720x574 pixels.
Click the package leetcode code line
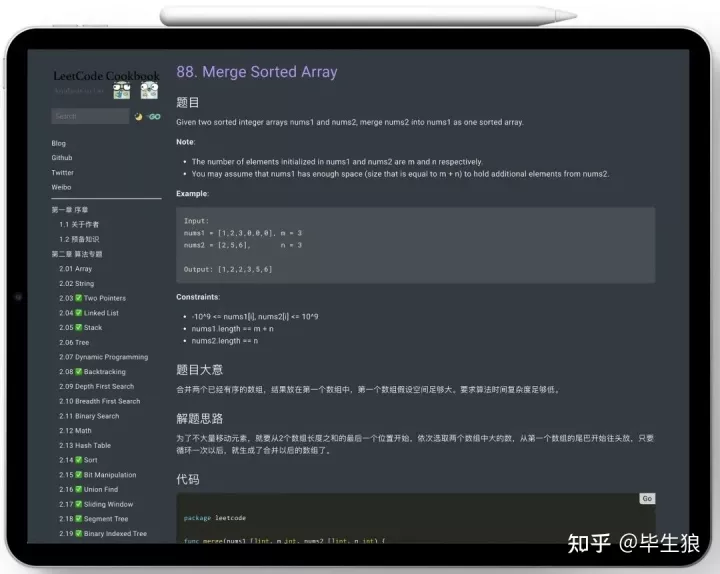(x=215, y=518)
